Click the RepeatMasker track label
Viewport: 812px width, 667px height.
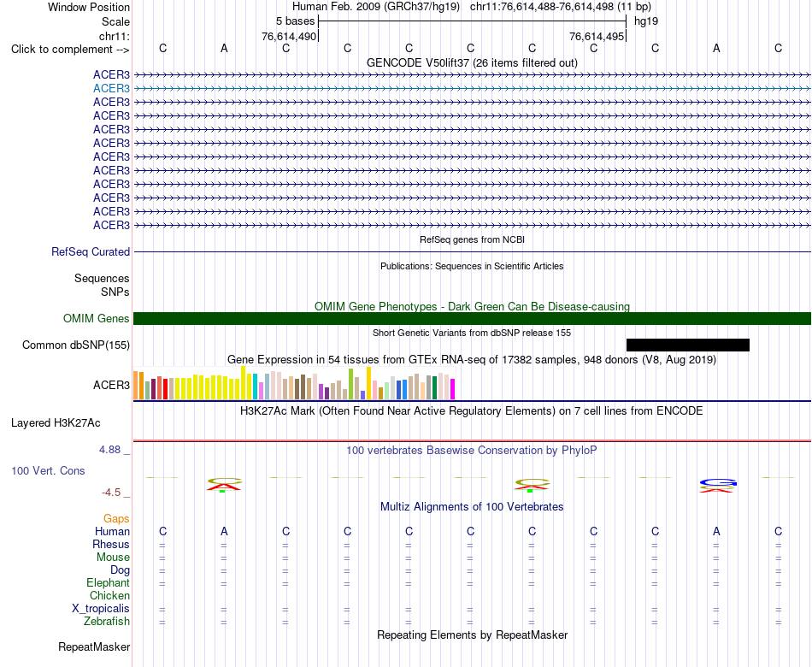click(94, 646)
